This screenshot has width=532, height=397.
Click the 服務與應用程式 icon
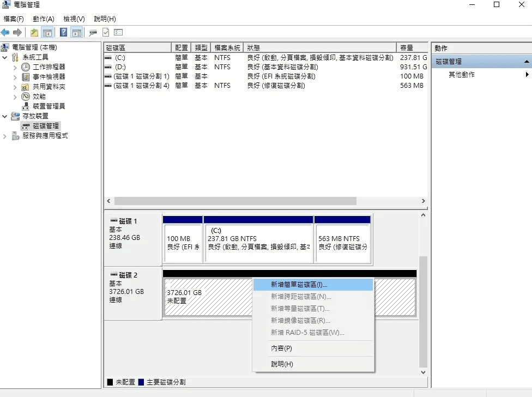click(x=15, y=136)
